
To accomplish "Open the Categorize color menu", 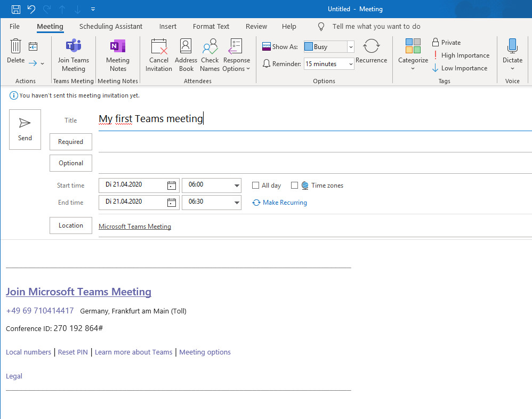I will click(413, 54).
